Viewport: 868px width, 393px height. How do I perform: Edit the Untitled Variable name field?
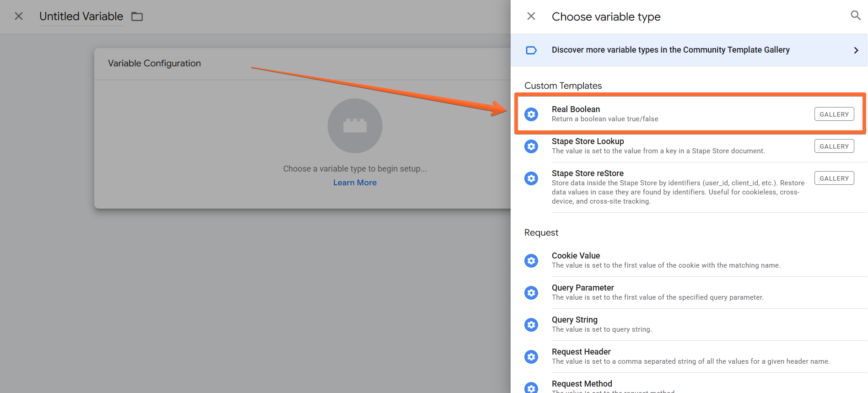tap(81, 16)
